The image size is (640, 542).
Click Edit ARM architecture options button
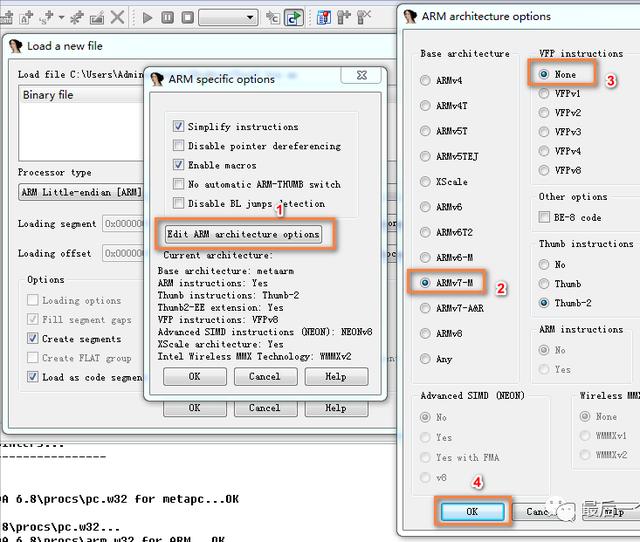[x=243, y=235]
